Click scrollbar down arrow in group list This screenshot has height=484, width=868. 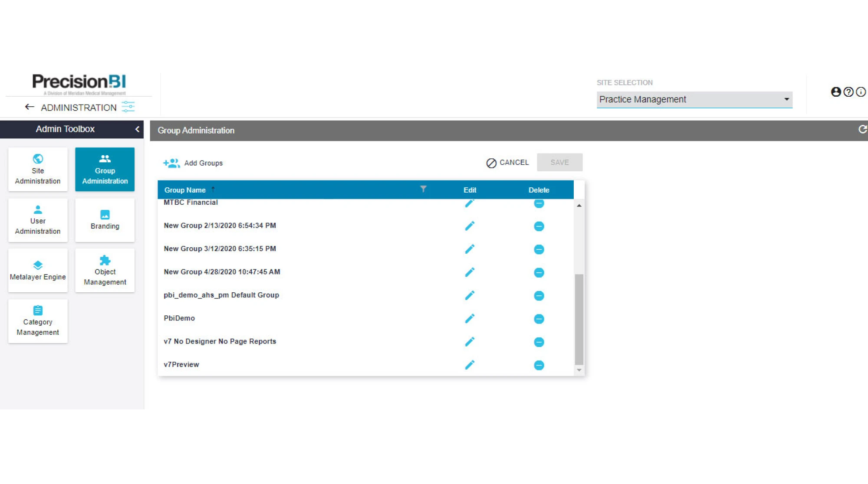pyautogui.click(x=579, y=370)
